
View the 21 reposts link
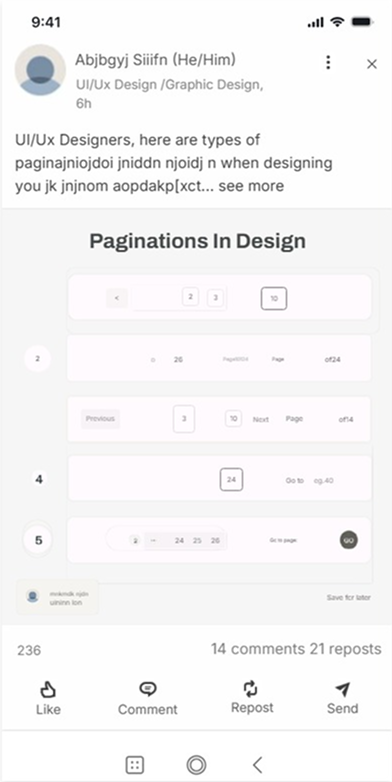pos(345,649)
